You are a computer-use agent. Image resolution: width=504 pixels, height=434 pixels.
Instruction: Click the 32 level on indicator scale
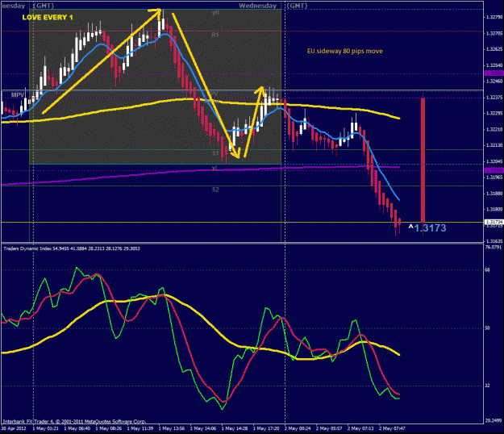(x=488, y=386)
